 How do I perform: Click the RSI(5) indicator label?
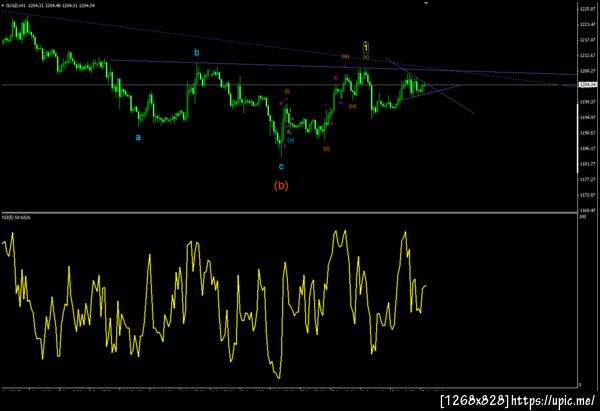[x=16, y=217]
